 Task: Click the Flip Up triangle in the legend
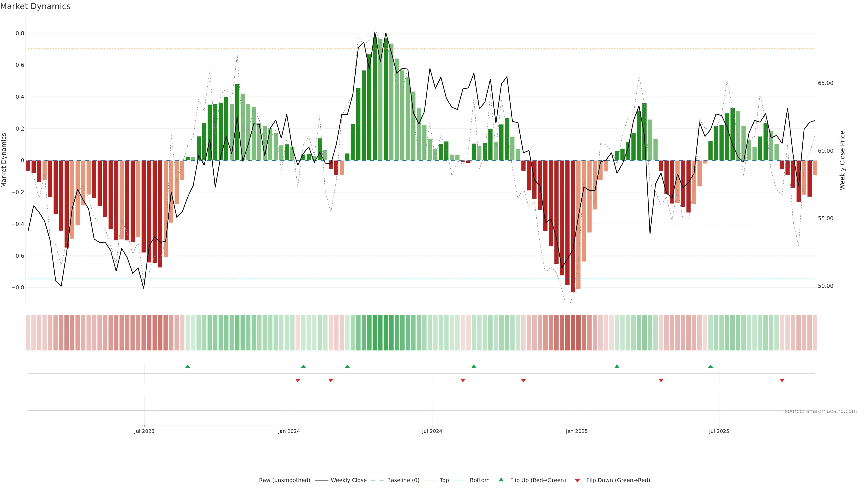pos(501,480)
